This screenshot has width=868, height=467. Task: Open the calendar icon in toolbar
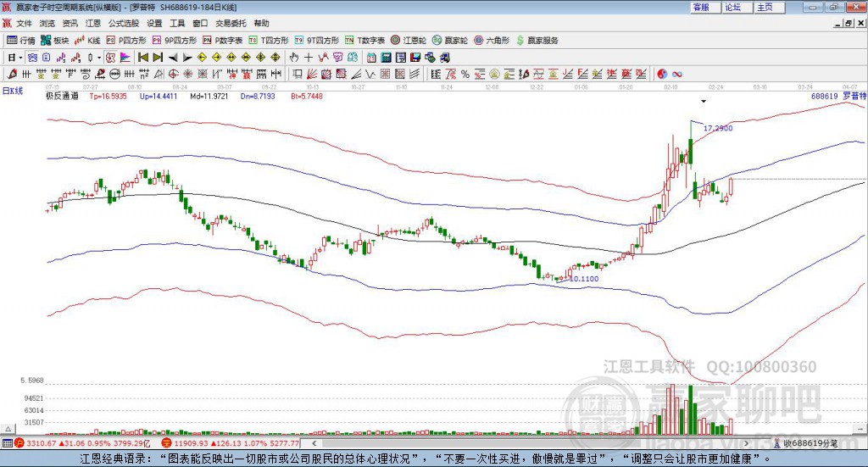coord(371,58)
